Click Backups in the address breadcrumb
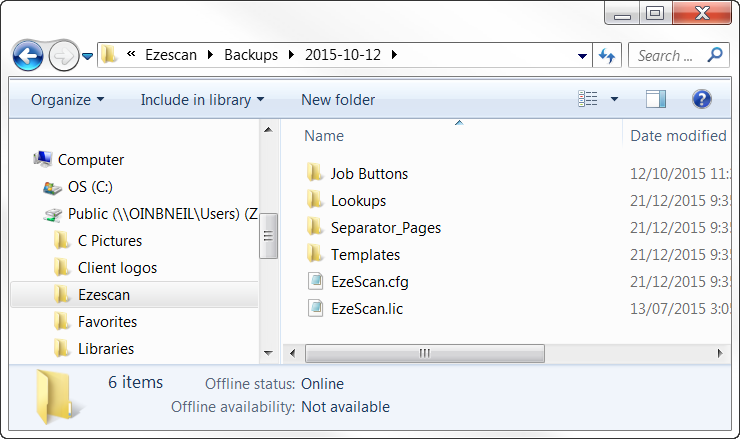This screenshot has width=740, height=439. tap(251, 55)
